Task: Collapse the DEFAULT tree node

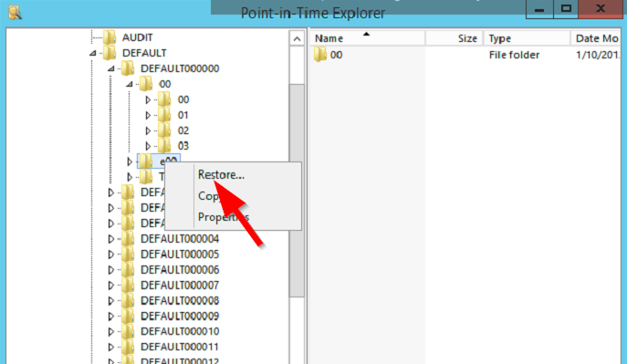Action: tap(93, 53)
